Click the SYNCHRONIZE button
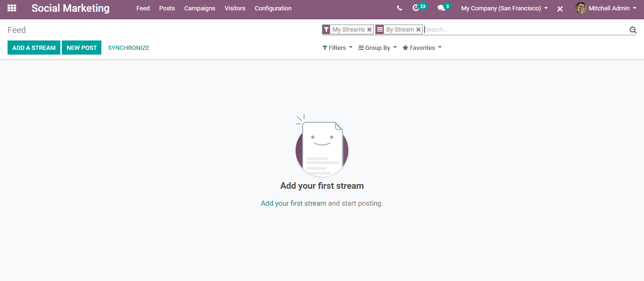Image resolution: width=644 pixels, height=281 pixels. coord(129,48)
